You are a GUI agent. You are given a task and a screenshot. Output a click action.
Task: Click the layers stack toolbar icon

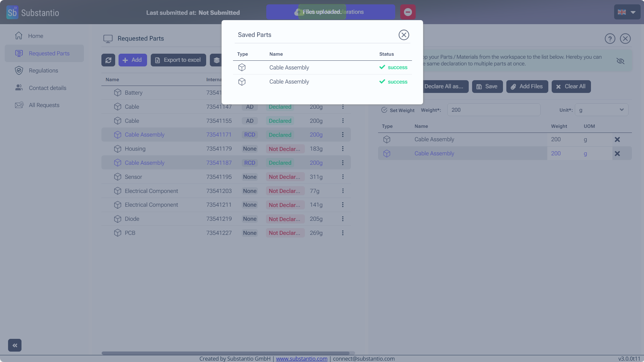217,60
